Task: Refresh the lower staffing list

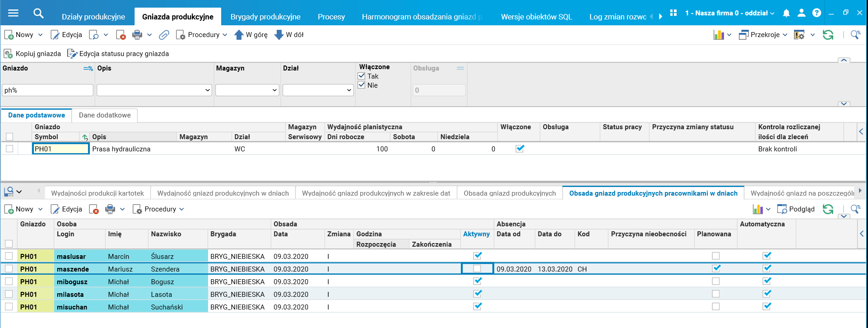Action: point(828,209)
